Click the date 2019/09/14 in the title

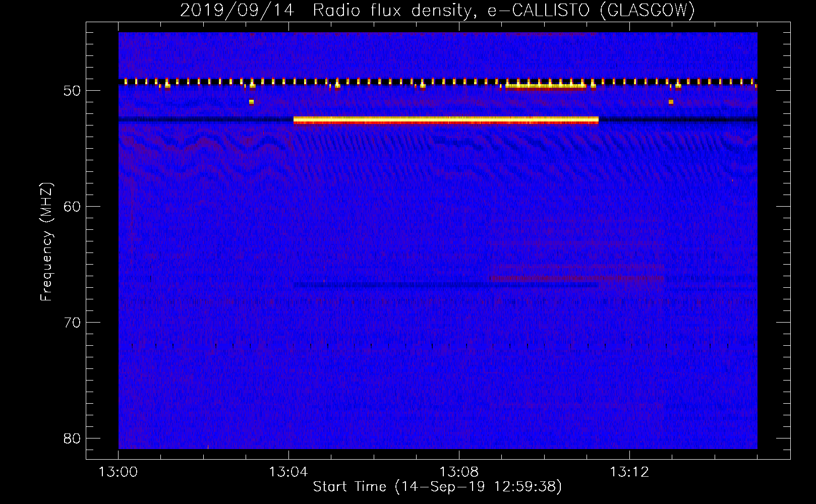(237, 10)
